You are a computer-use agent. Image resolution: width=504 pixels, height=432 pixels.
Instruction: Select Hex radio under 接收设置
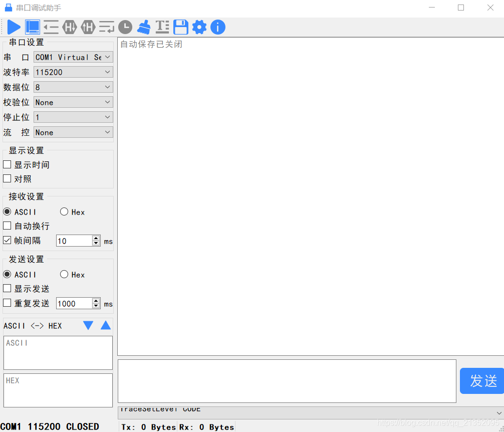coord(64,211)
